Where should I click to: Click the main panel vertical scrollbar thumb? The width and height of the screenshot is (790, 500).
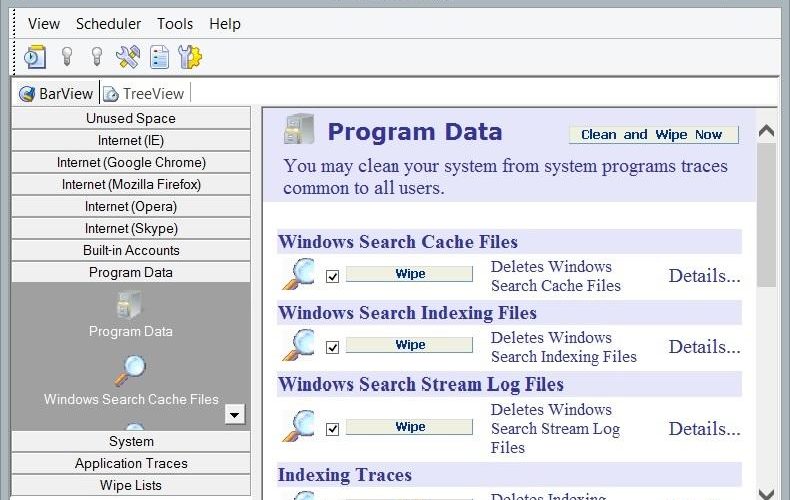click(x=766, y=215)
